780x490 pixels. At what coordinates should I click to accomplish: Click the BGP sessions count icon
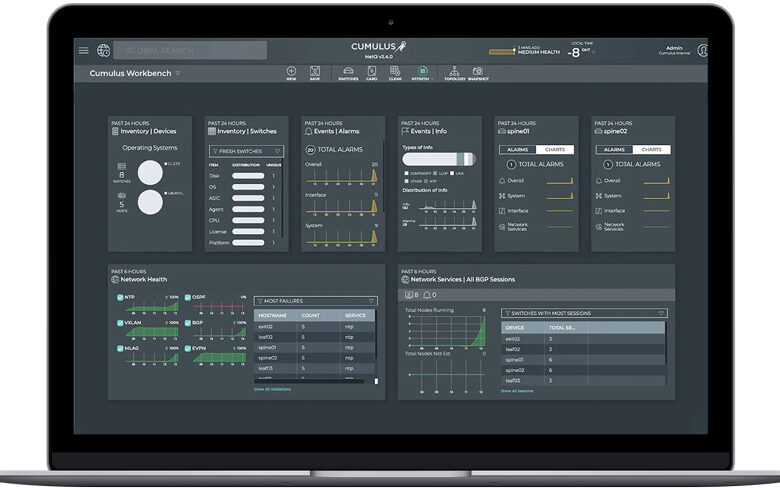(x=409, y=295)
